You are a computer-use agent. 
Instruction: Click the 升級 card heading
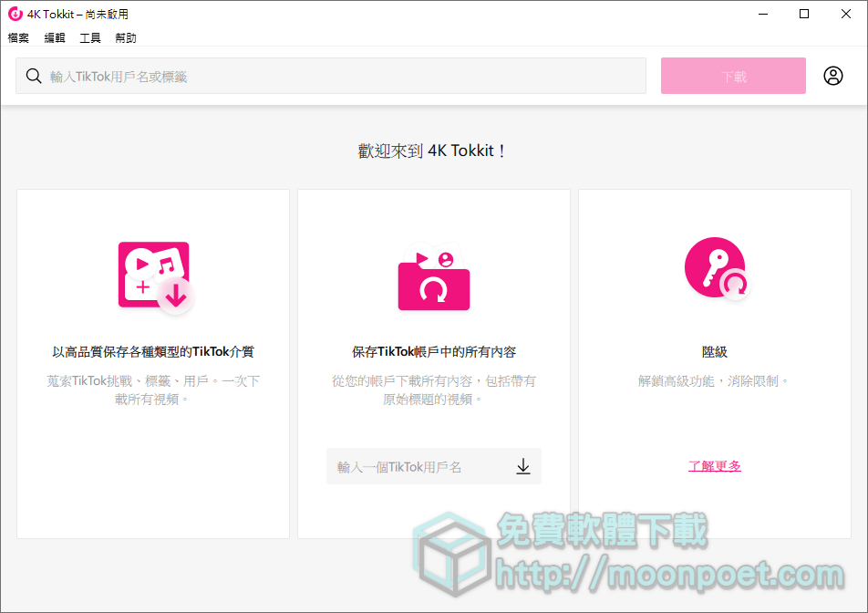pyautogui.click(x=715, y=351)
